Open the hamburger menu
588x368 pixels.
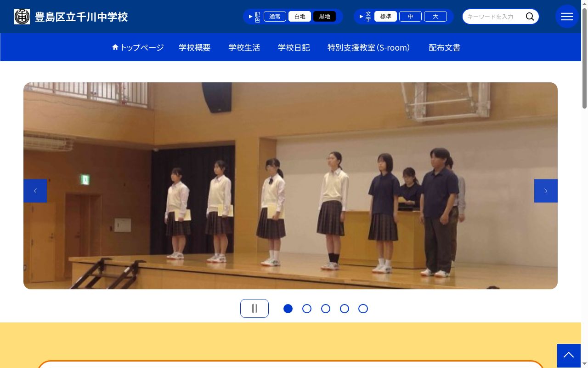(567, 17)
